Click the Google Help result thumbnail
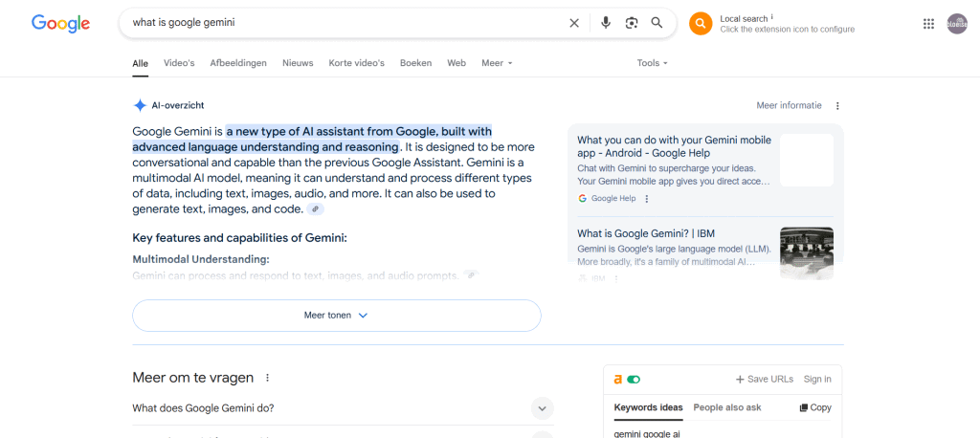The width and height of the screenshot is (980, 438). coord(806,160)
